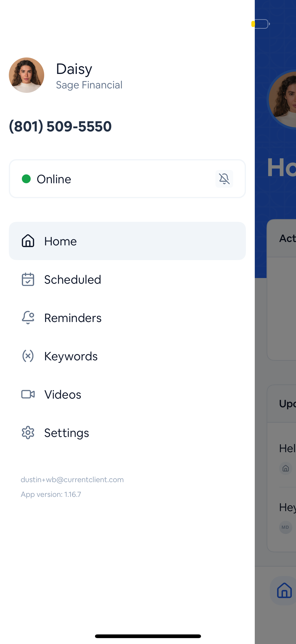Click the Keywords icon

pos(28,356)
